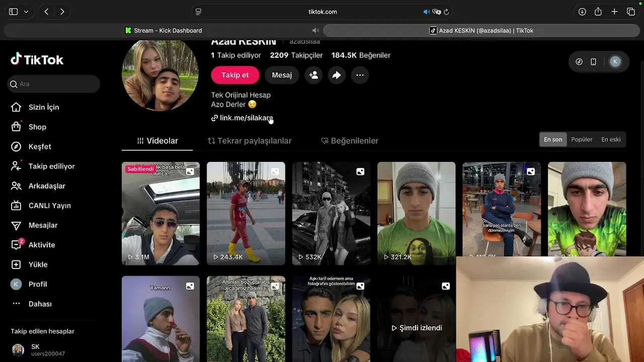Click the translate icon in address bar
Image resolution: width=644 pixels, height=362 pixels.
click(437, 12)
